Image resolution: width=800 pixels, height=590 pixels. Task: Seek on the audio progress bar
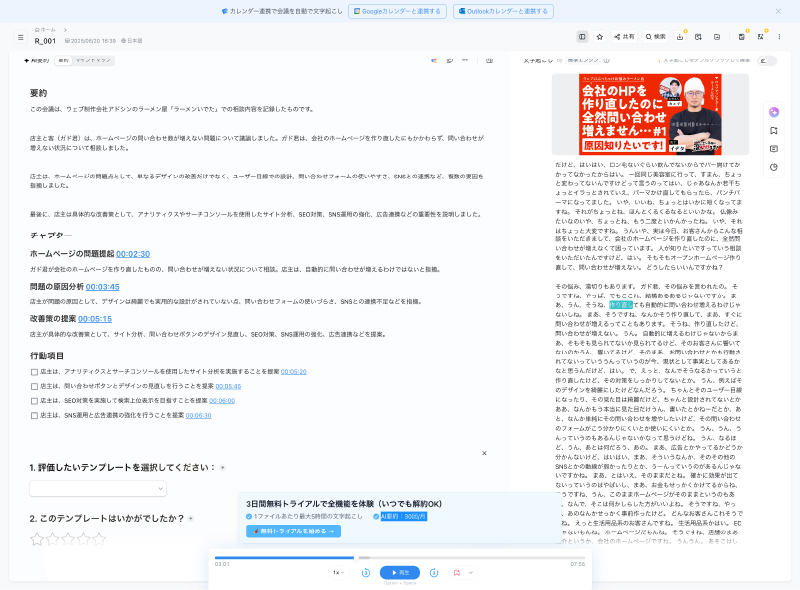coord(399,558)
